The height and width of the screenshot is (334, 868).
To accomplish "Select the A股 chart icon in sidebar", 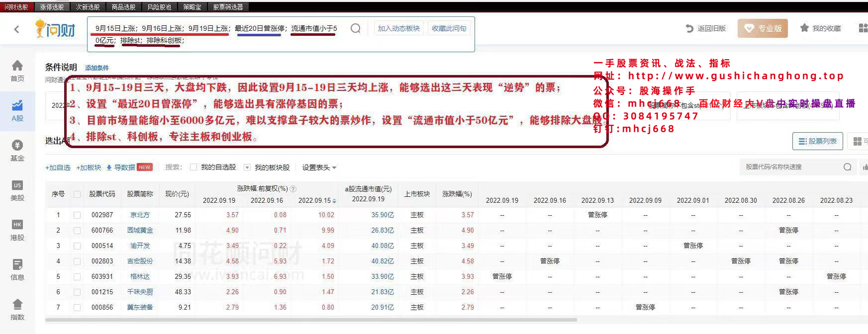I will point(17,105).
